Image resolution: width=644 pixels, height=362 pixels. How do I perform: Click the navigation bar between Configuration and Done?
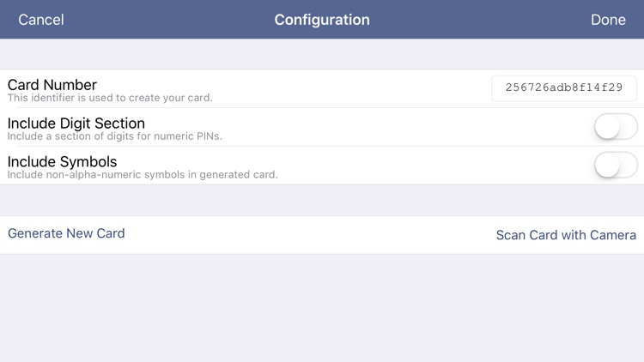(481, 20)
